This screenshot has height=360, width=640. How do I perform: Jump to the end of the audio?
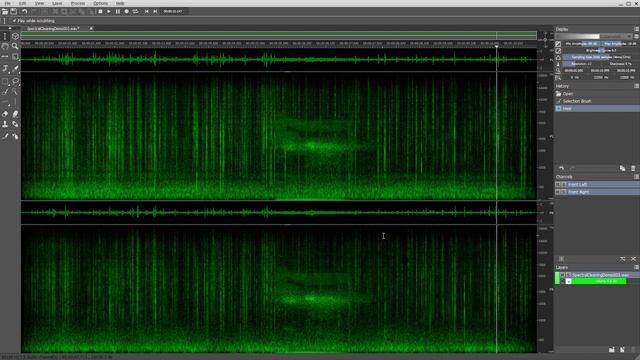coord(155,11)
